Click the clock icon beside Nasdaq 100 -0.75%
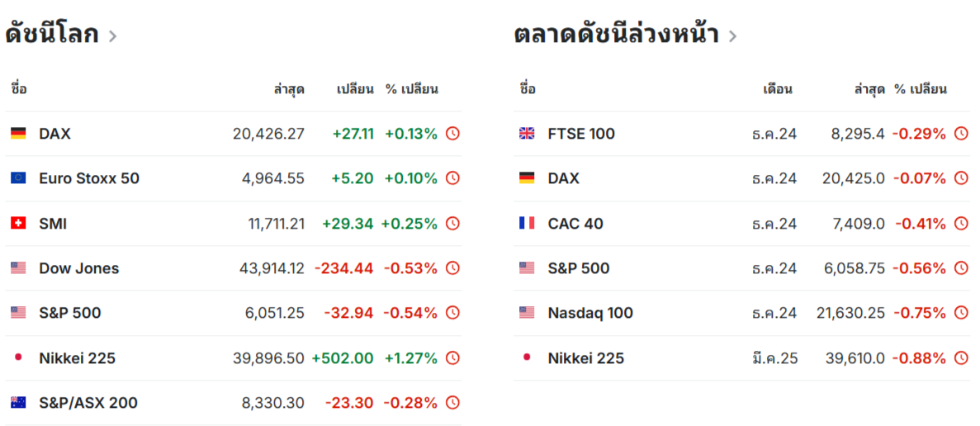This screenshot has width=980, height=426. pyautogui.click(x=961, y=313)
